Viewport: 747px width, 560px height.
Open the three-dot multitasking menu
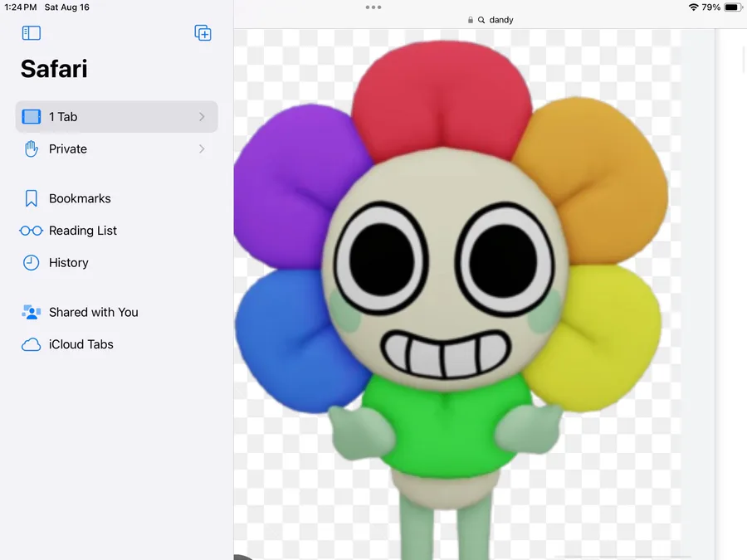coord(373,7)
